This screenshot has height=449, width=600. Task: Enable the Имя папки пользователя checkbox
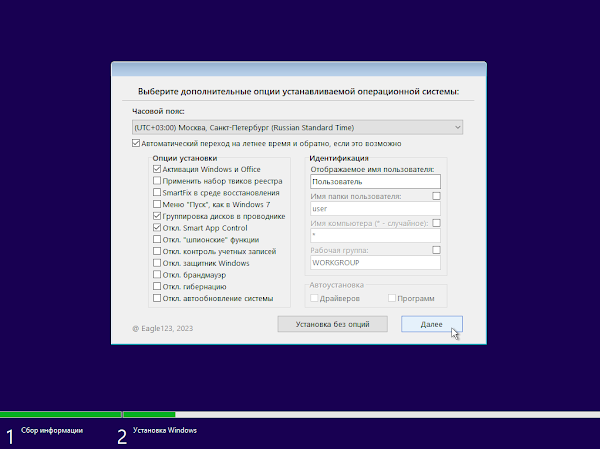[x=436, y=196]
